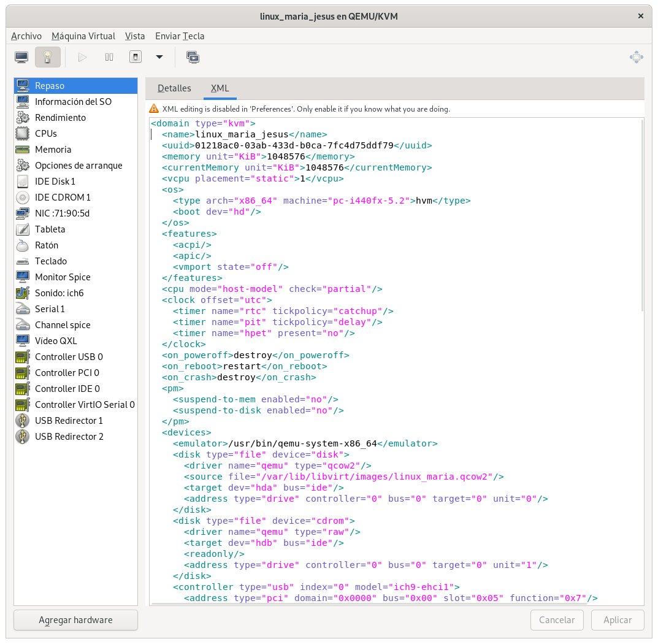Image resolution: width=658 pixels, height=644 pixels.
Task: Open the Archivo menu
Action: [x=26, y=36]
